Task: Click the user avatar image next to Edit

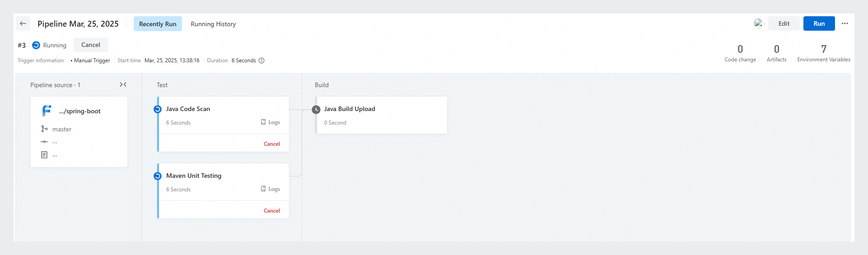Action: 758,23
